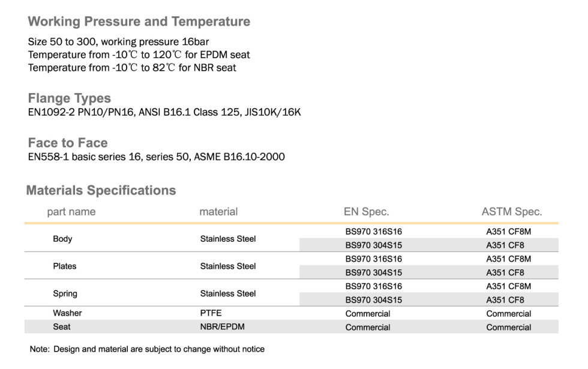The width and height of the screenshot is (588, 369).
Task: Click the EPDM seat temperature line
Action: tap(139, 55)
